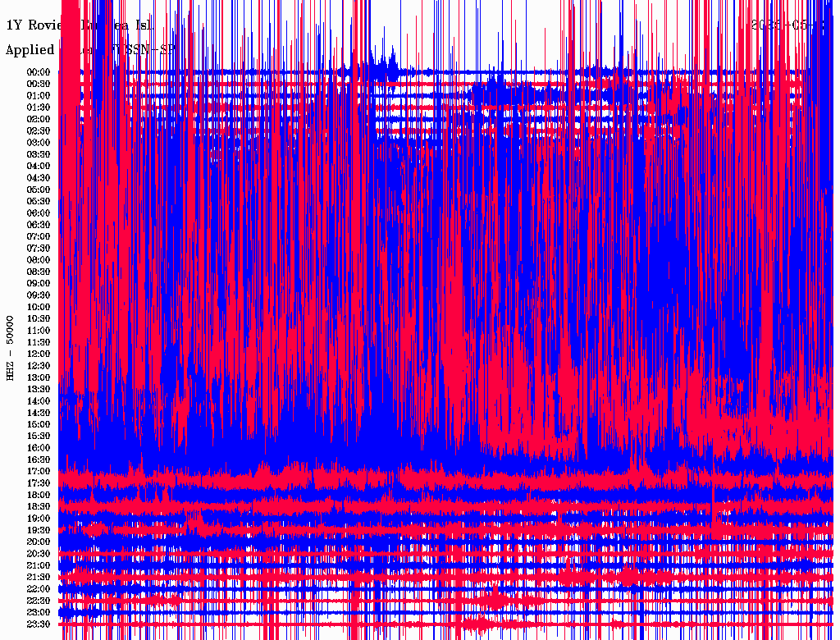Click the 04:00 time label
This screenshot has width=840, height=640.
click(x=39, y=167)
